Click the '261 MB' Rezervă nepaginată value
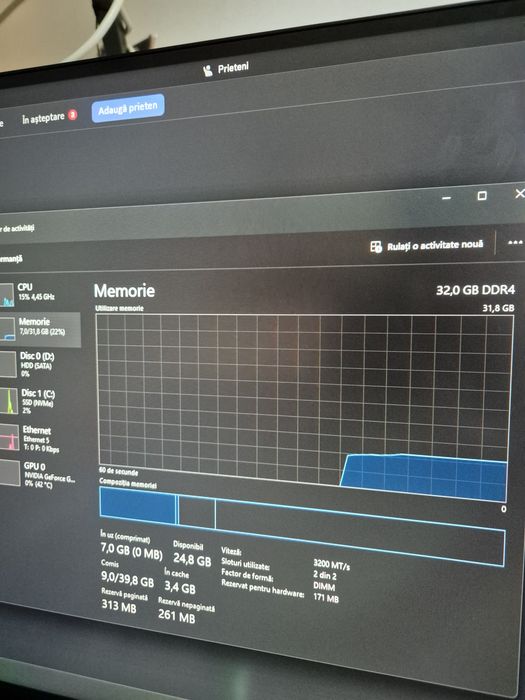The width and height of the screenshot is (525, 700). tap(176, 616)
